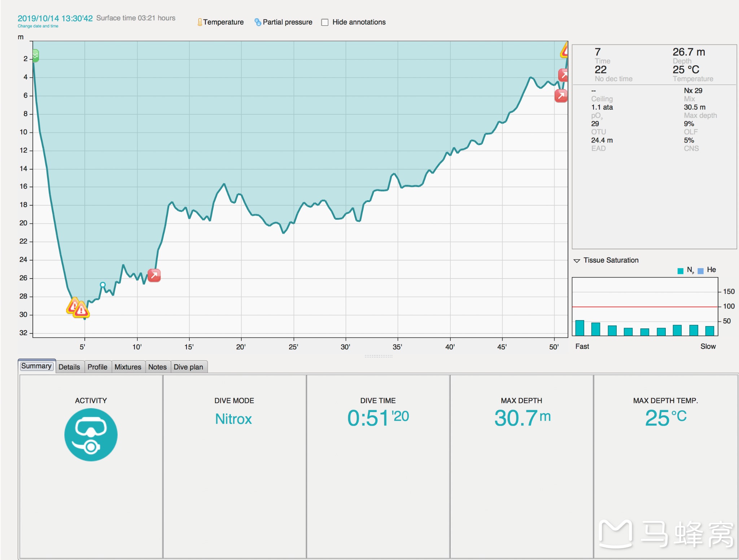Click the red ascent marker near 12 minutes
Screen dimensions: 739x560
[154, 276]
